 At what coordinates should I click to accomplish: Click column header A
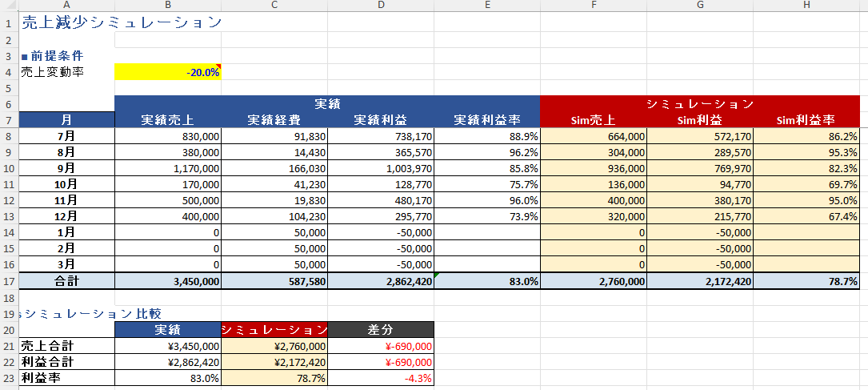pyautogui.click(x=66, y=5)
